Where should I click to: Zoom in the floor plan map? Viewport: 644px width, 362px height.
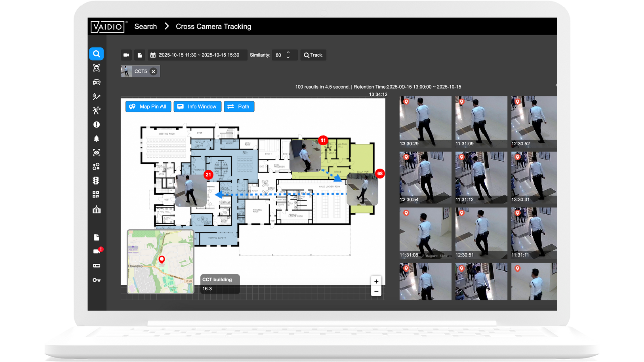click(376, 281)
